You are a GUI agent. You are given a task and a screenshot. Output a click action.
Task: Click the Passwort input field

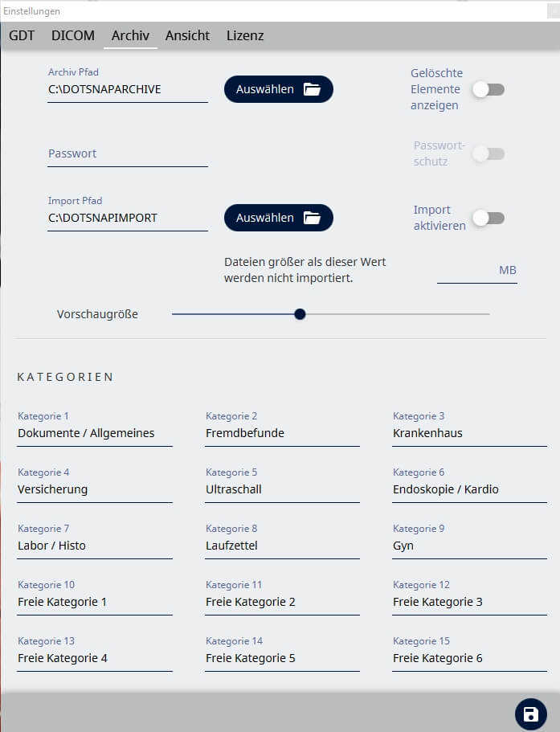click(128, 153)
